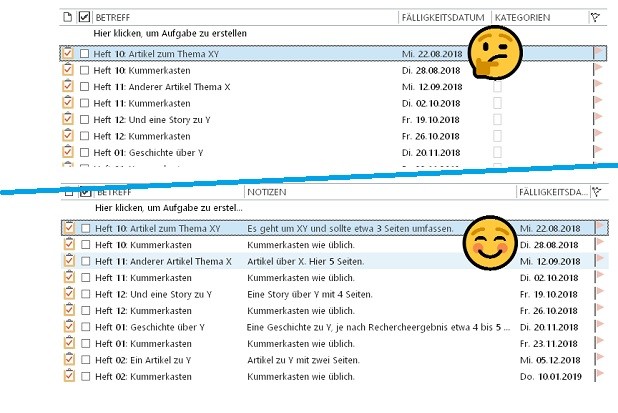Flag Heft 11: Anderer Artikel Thema X in Kategorien list

[598, 86]
